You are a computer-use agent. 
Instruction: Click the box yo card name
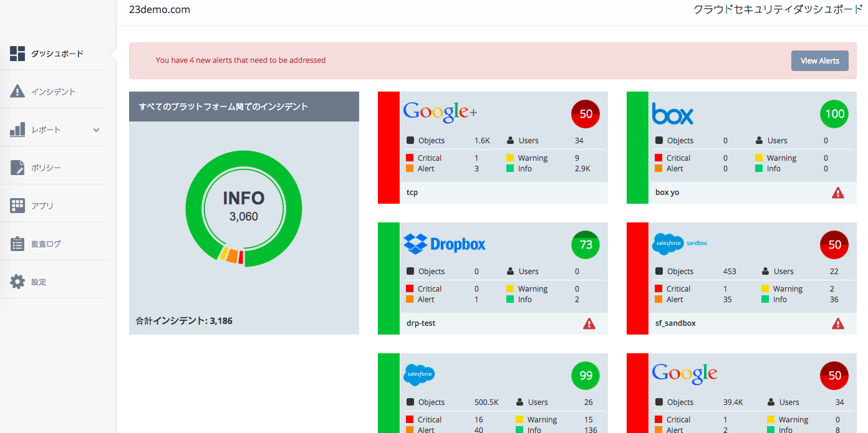pyautogui.click(x=667, y=193)
